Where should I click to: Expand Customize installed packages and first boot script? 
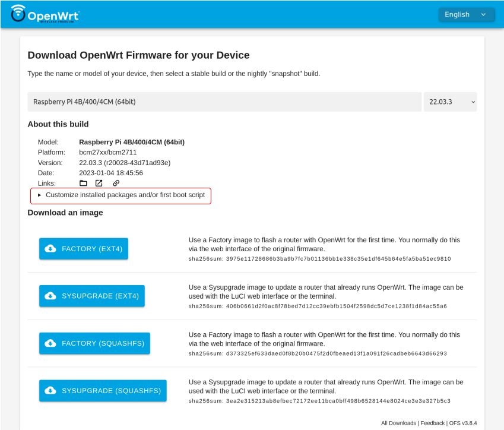point(121,195)
